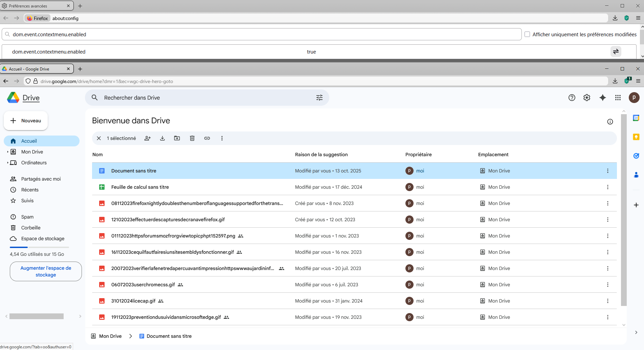Click the move-to-folder icon in selection toolbar
644x350 pixels.
point(177,138)
